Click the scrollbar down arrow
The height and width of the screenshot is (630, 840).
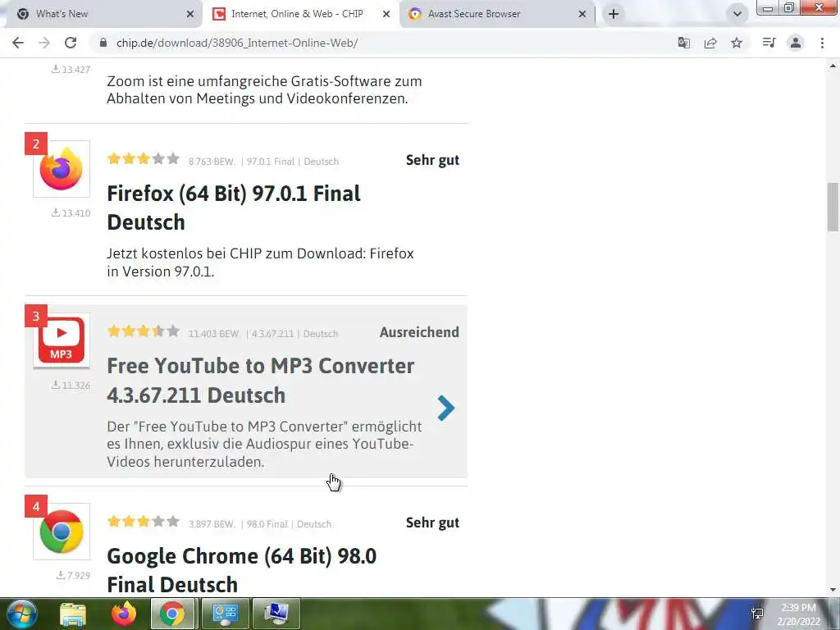click(x=833, y=590)
